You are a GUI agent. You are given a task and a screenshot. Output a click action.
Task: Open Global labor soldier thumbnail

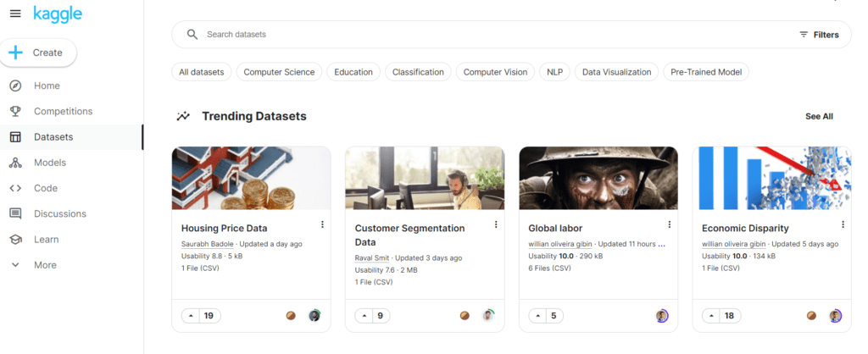(598, 178)
